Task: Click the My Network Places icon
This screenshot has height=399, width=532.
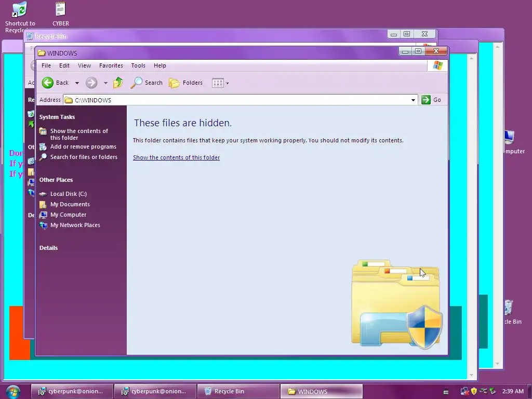Action: tap(43, 225)
